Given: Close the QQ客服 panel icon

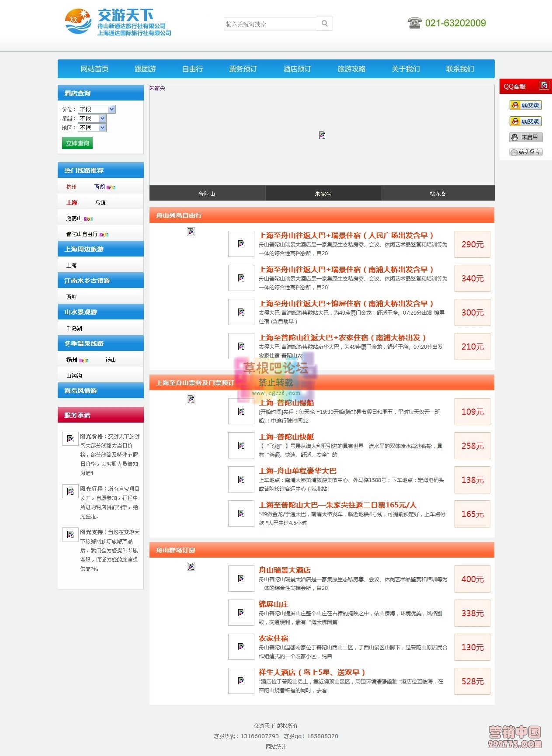Looking at the screenshot, I should point(544,86).
